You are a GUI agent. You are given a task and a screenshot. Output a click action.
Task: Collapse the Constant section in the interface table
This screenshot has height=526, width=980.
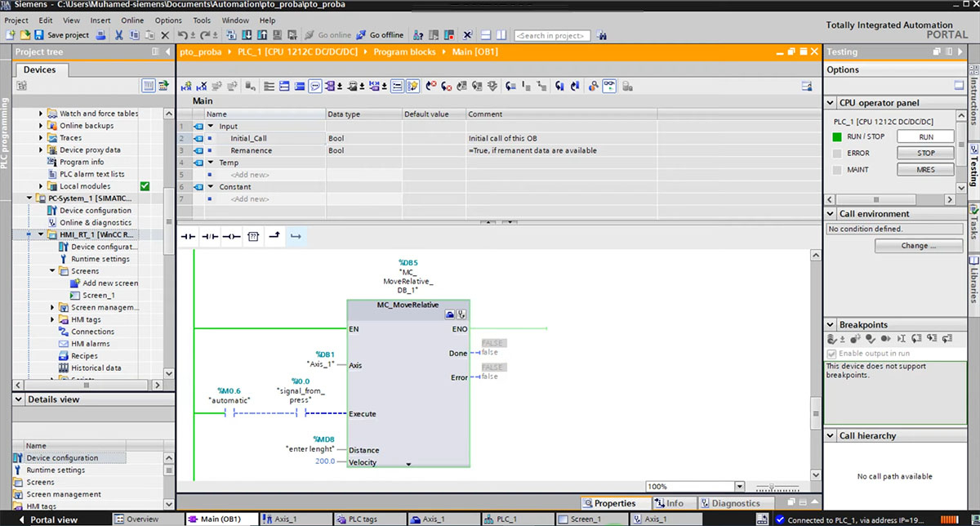(x=211, y=187)
